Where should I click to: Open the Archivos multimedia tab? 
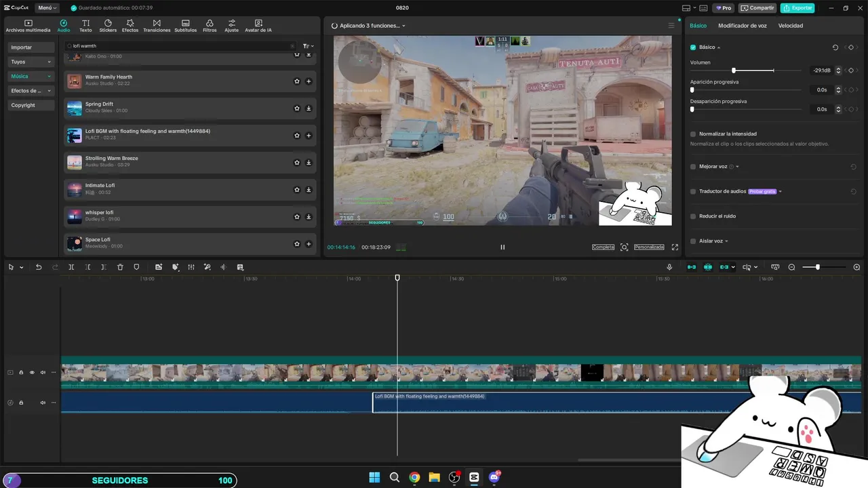28,26
